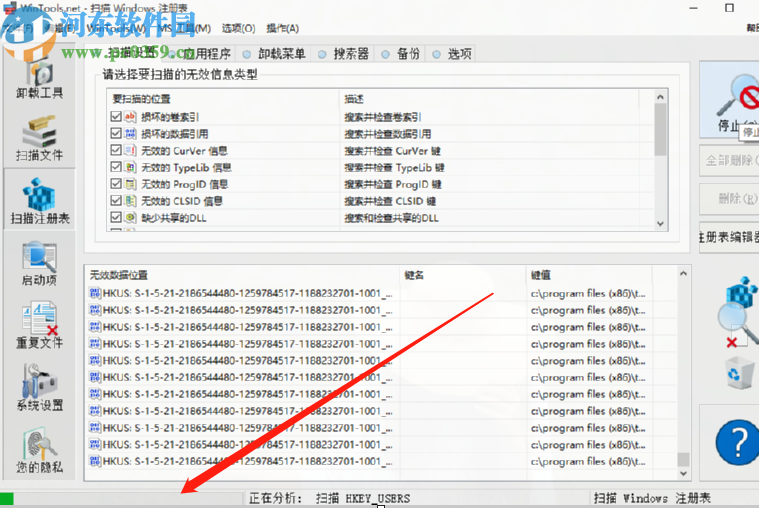Click the icon beside 无效的 TypeLib 信息
Screen dimensions: 759x508
point(130,168)
